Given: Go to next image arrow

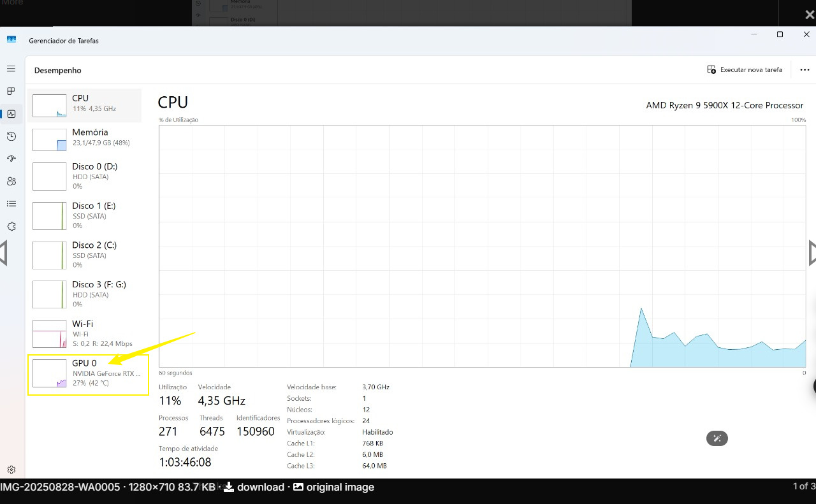Looking at the screenshot, I should pyautogui.click(x=812, y=252).
